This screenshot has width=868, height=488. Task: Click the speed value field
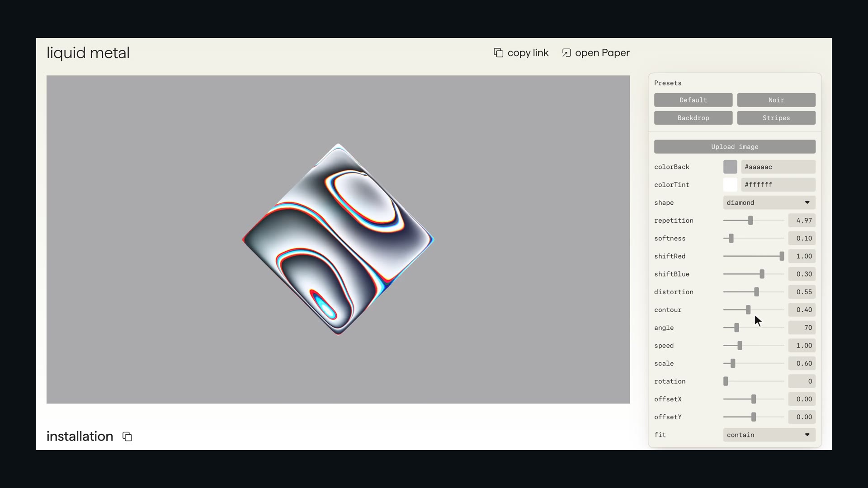click(x=802, y=346)
